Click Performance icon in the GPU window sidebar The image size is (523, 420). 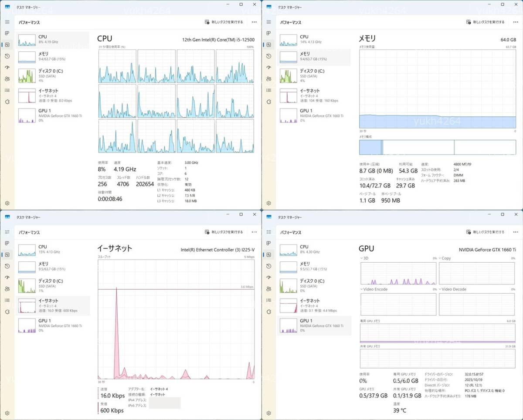click(x=268, y=254)
